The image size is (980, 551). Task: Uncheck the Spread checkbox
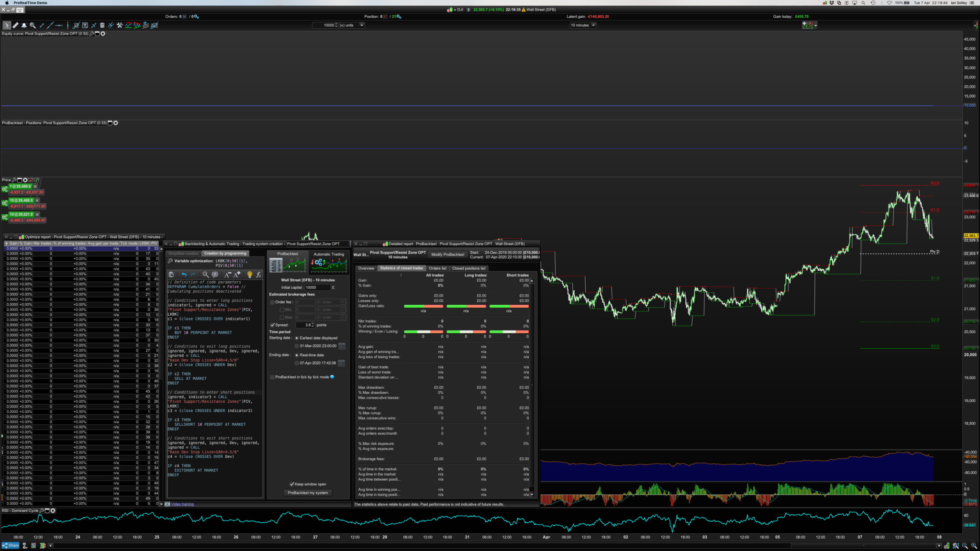[x=272, y=325]
